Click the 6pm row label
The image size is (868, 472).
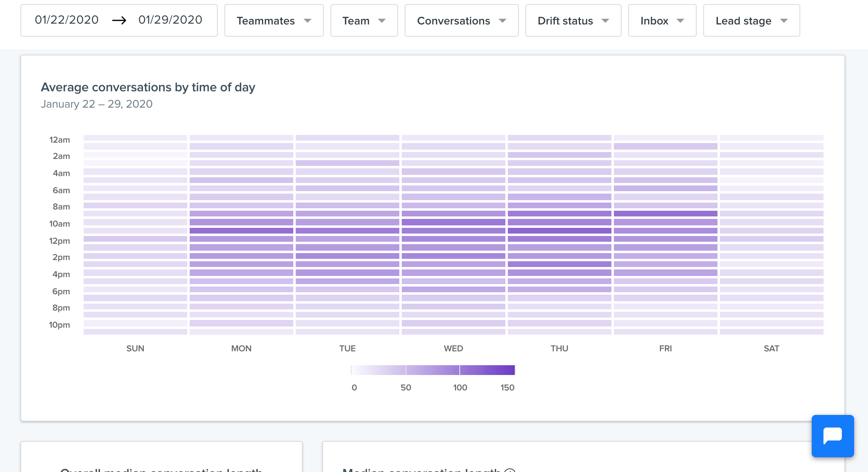tap(61, 291)
